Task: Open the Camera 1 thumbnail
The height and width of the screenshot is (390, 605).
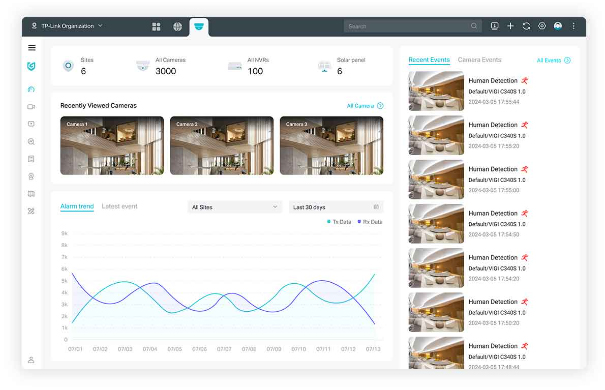Action: pos(112,145)
